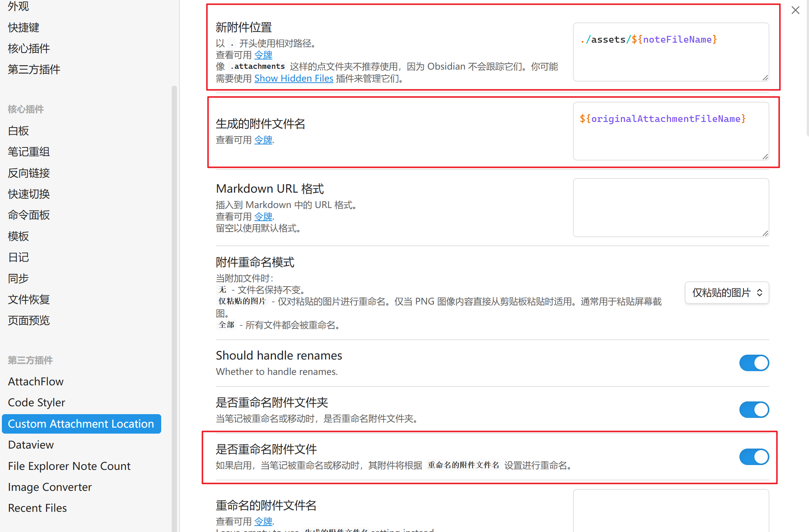Toggle the 是否重命名附件文件 switch
This screenshot has width=809, height=532.
pyautogui.click(x=754, y=457)
